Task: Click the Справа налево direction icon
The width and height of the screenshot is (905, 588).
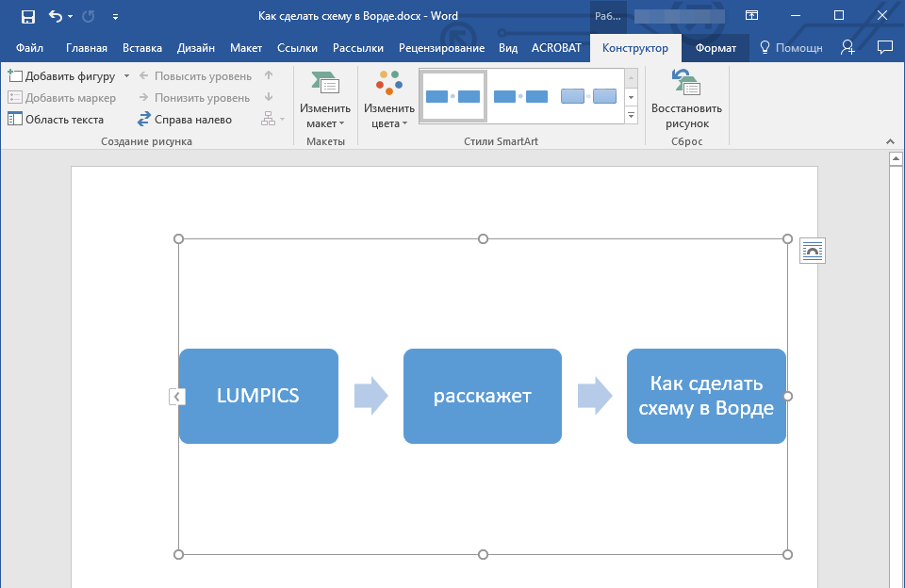Action: click(x=144, y=120)
